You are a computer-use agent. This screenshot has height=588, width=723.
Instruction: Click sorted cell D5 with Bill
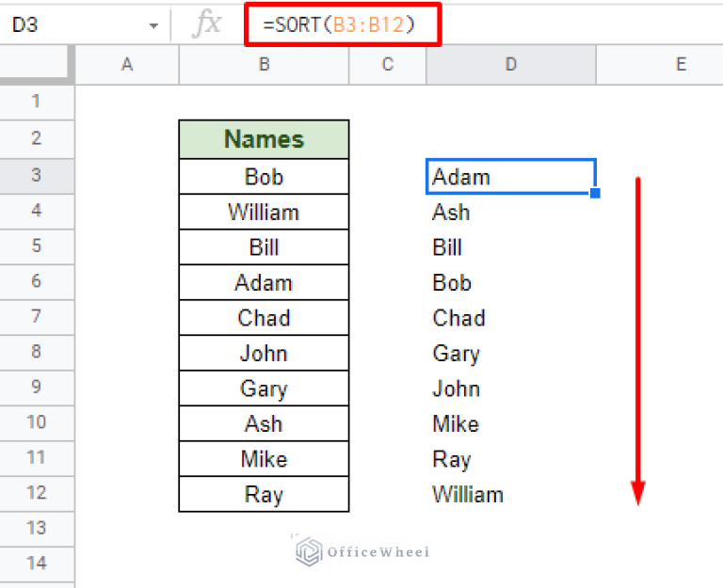[511, 247]
